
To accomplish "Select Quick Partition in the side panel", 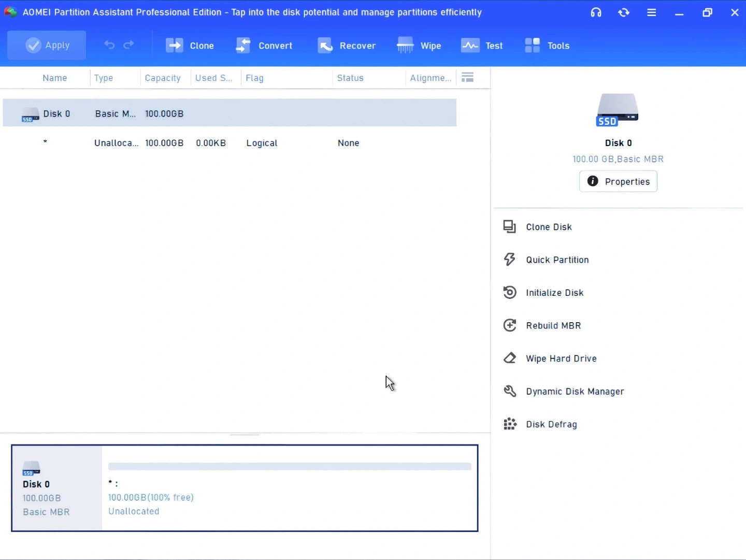I will tap(557, 260).
